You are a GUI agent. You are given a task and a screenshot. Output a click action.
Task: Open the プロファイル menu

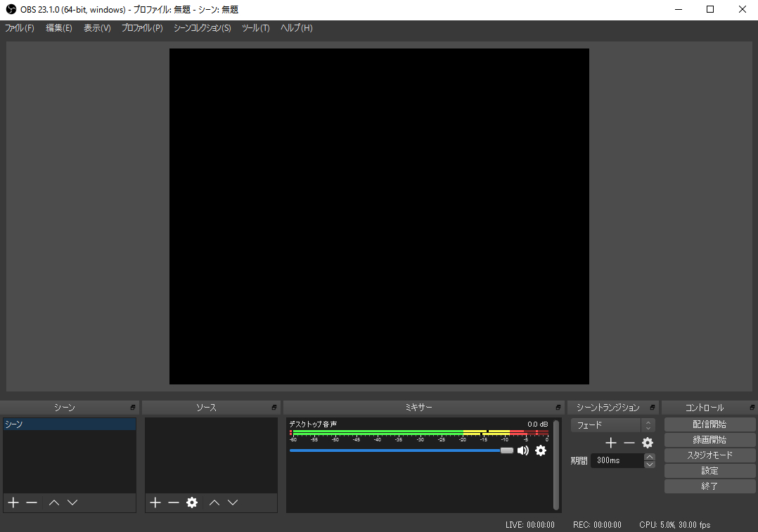pos(142,28)
